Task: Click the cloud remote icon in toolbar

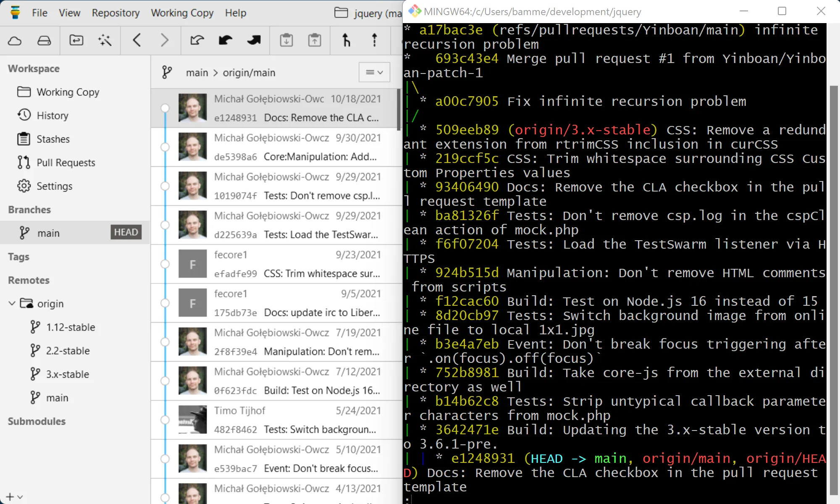Action: [x=15, y=41]
